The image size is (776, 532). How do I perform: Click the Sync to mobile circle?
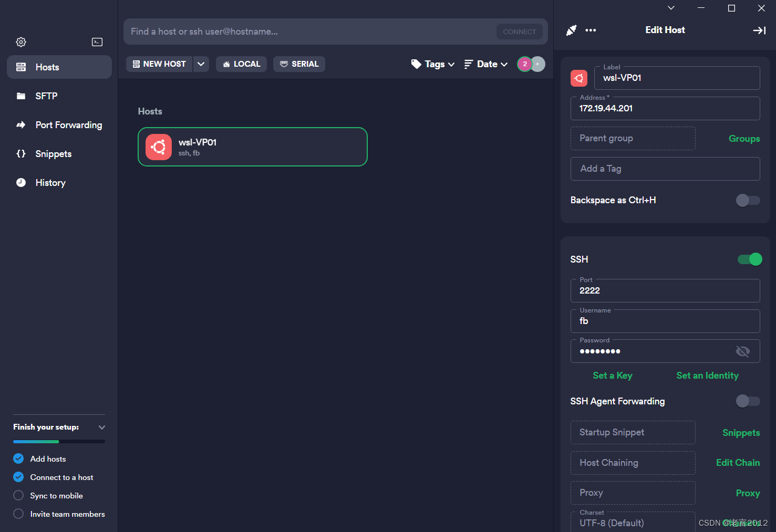(x=18, y=495)
